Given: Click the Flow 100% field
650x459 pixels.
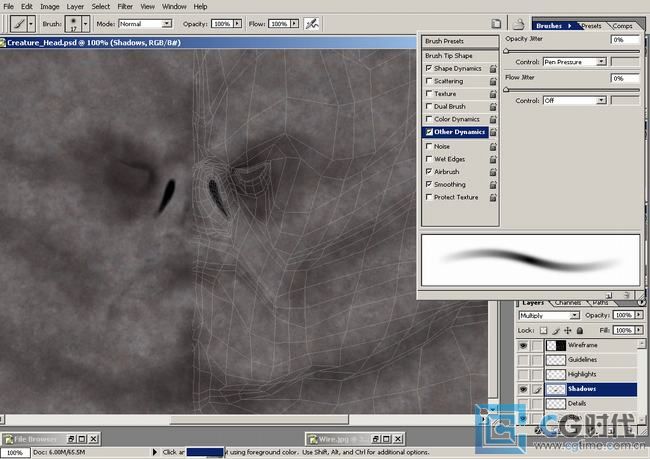Looking at the screenshot, I should point(279,24).
